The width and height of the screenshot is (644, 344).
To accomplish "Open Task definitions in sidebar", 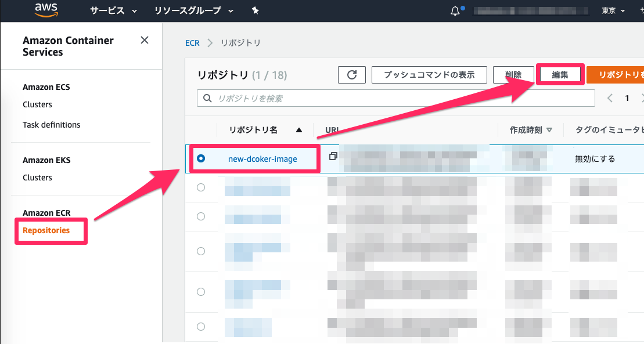I will pos(51,125).
